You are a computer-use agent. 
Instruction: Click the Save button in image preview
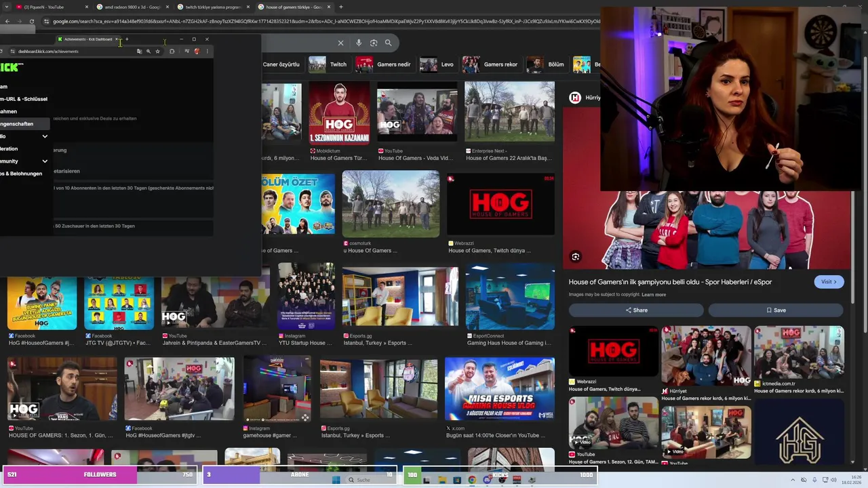coord(776,310)
